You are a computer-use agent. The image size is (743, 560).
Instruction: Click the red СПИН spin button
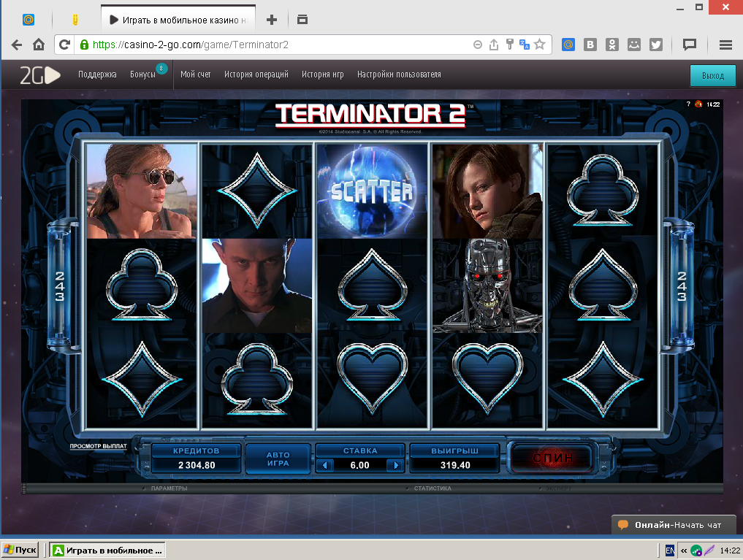[552, 458]
